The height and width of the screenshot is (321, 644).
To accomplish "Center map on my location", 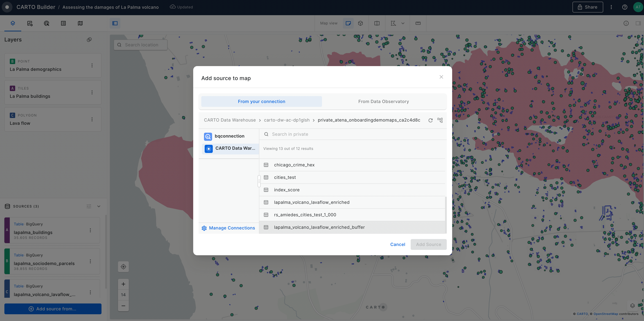I will pos(123,267).
